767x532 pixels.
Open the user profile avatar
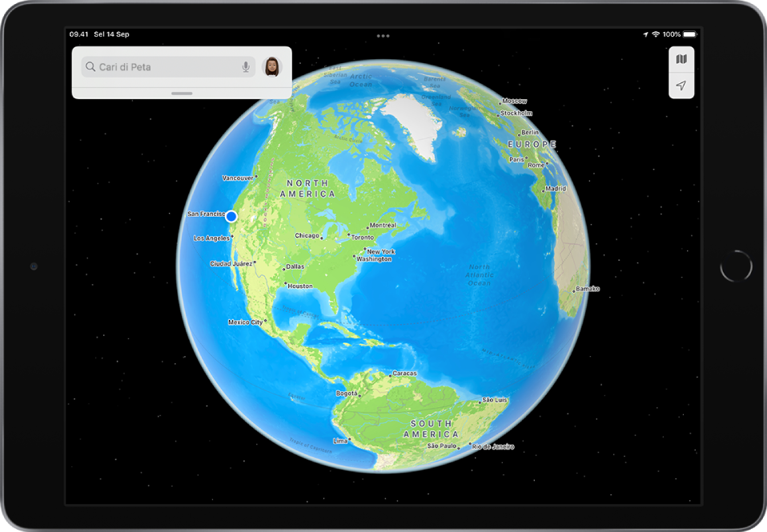[x=272, y=67]
